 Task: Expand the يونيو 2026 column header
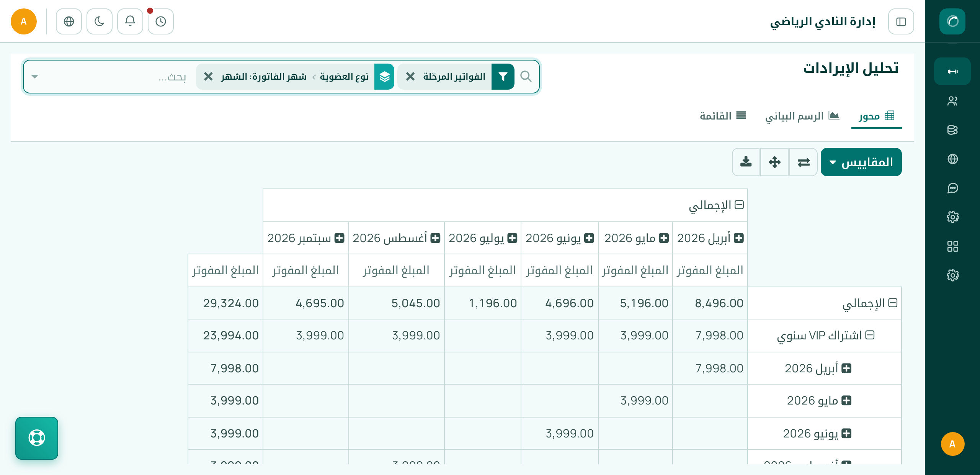coord(589,238)
